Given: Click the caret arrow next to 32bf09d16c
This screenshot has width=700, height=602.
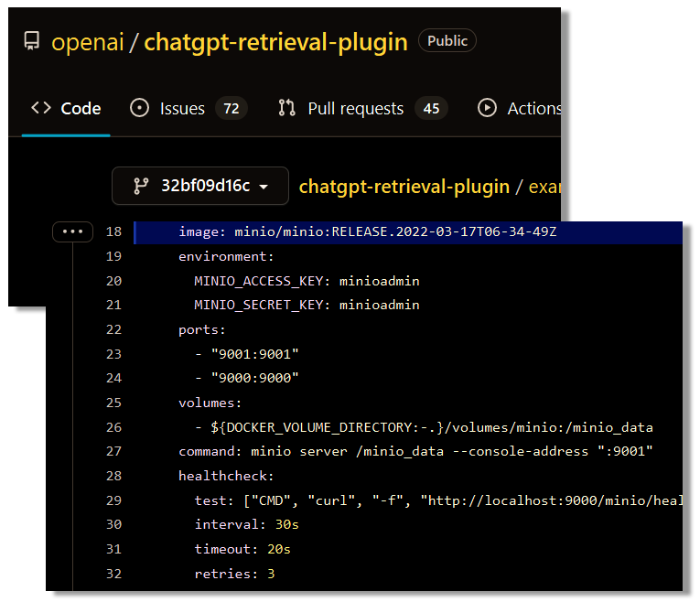Looking at the screenshot, I should (264, 187).
